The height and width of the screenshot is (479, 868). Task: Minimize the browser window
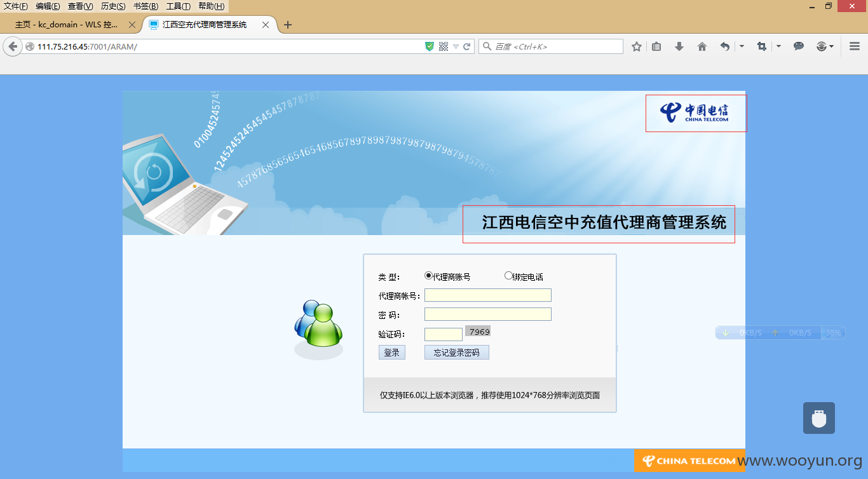[812, 6]
